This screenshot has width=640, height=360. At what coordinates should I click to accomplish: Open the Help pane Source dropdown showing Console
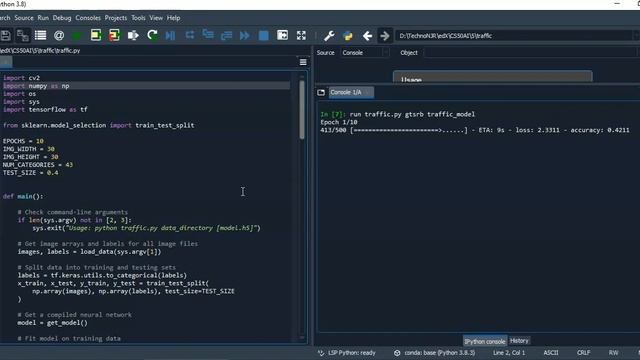pos(364,53)
